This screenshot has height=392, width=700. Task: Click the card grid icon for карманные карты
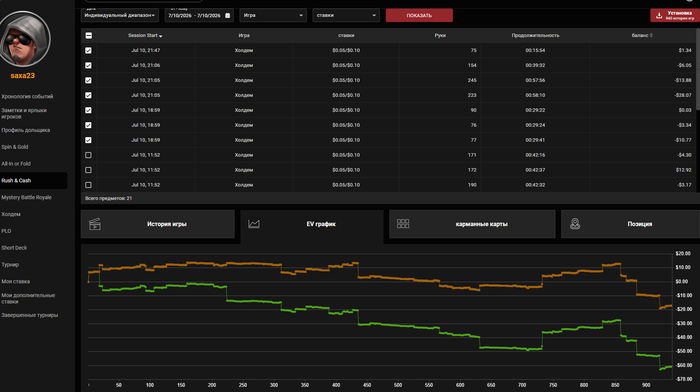pyautogui.click(x=403, y=224)
